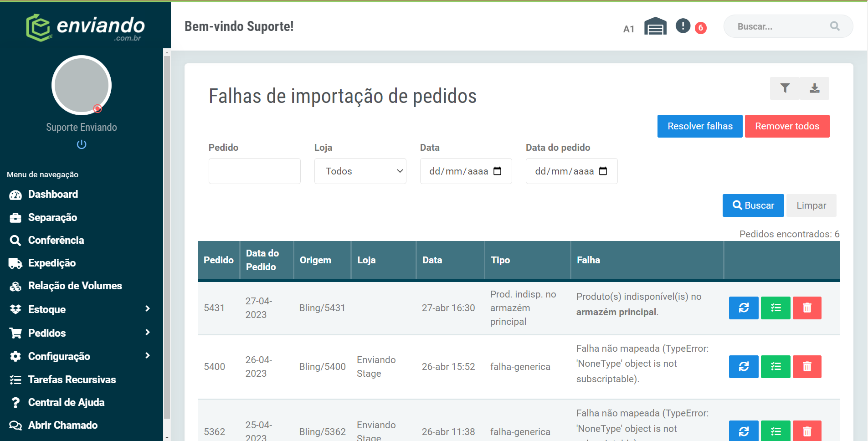Open the warehouse icon in header
The height and width of the screenshot is (441, 868).
coord(655,26)
